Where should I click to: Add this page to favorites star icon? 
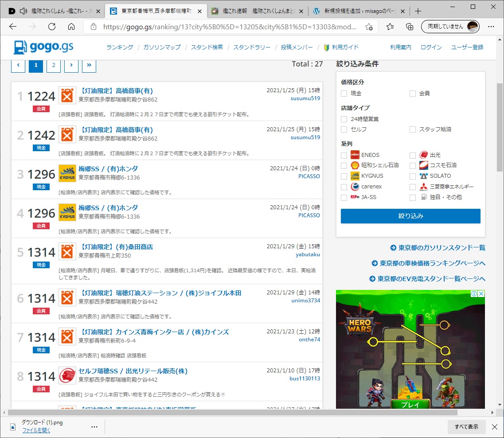click(369, 27)
